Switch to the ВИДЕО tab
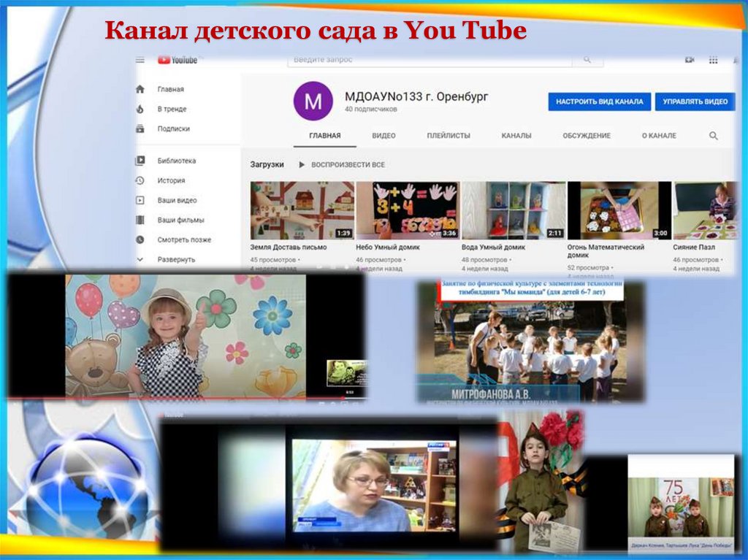 coord(383,136)
